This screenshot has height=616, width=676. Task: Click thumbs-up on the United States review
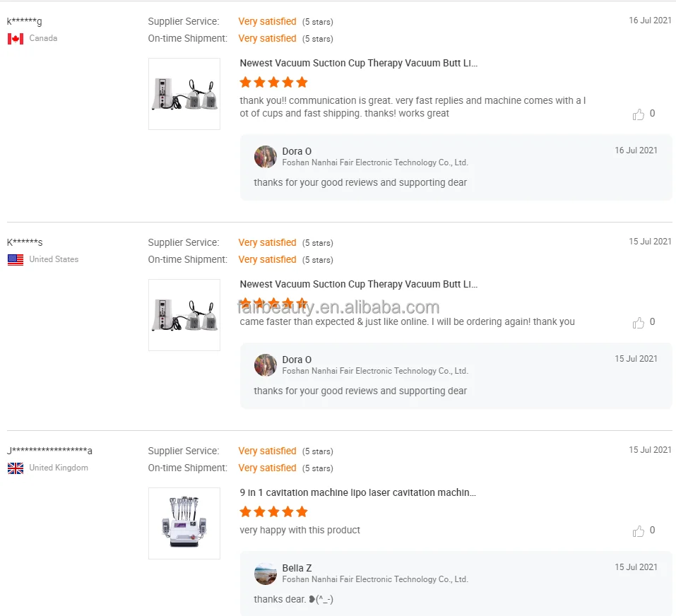[x=639, y=323]
